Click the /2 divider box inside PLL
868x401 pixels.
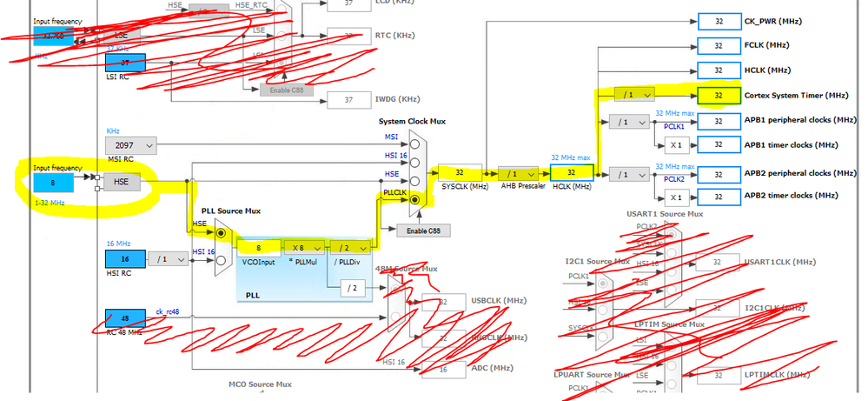coord(353,288)
